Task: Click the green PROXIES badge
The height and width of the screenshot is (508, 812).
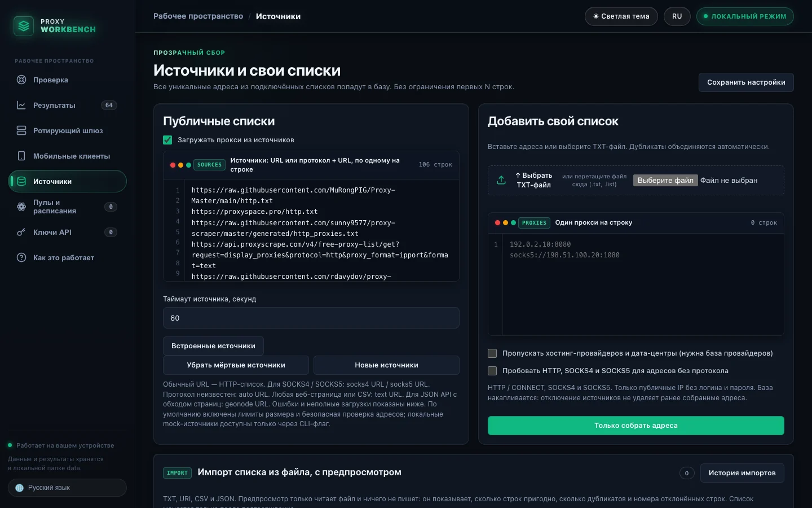Action: coord(534,223)
